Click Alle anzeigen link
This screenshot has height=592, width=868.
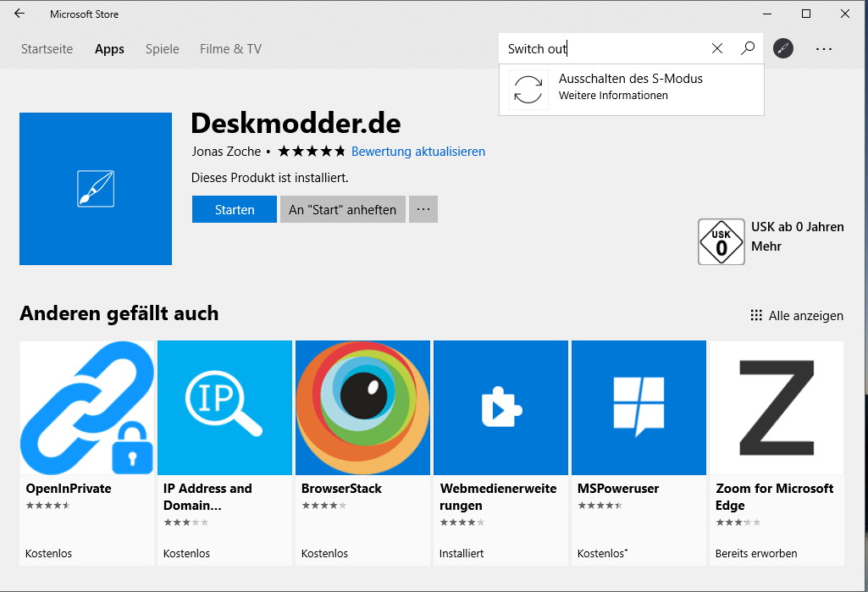(797, 316)
